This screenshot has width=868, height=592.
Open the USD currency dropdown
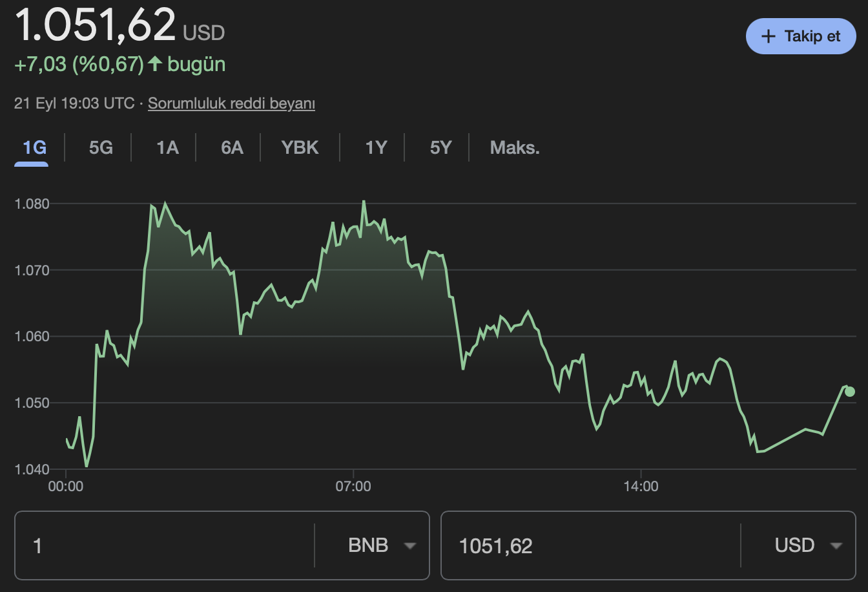pos(809,545)
